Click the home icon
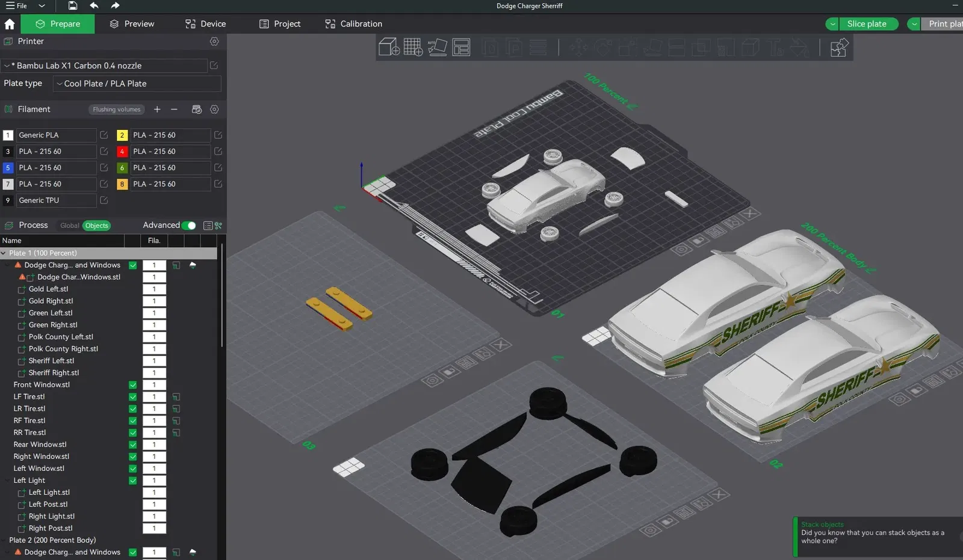 coord(10,24)
